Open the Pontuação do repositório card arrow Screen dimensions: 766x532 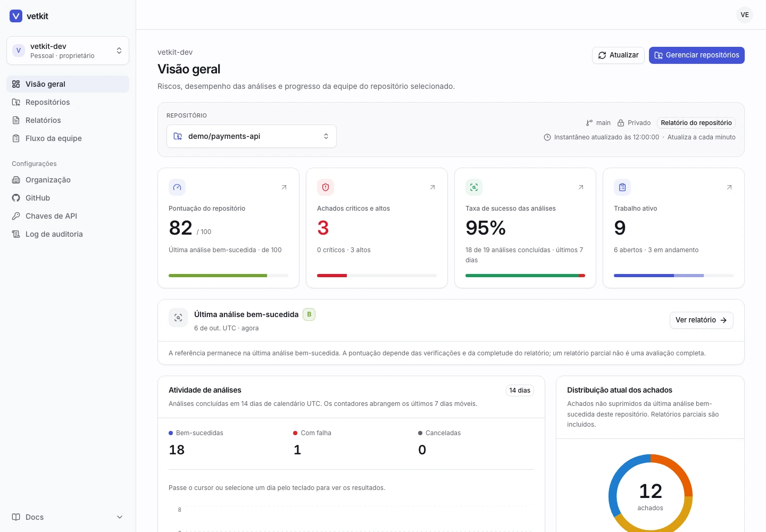tap(284, 187)
